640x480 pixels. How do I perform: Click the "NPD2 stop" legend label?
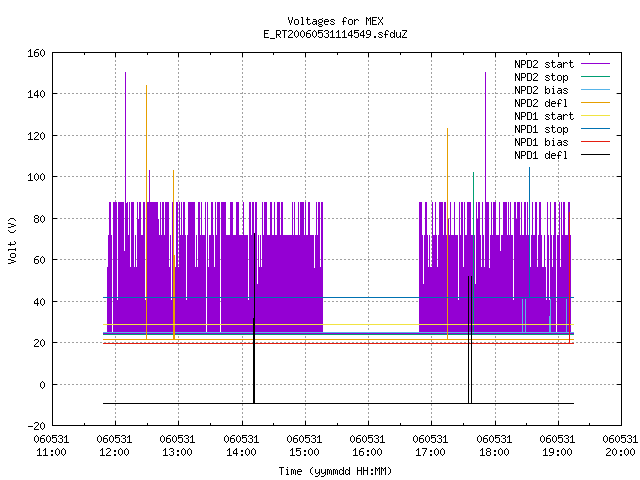pos(541,77)
